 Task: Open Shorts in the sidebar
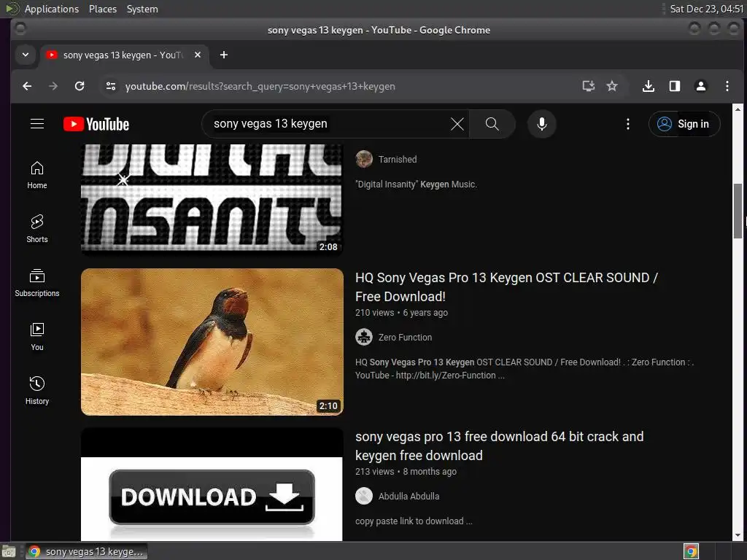point(37,229)
